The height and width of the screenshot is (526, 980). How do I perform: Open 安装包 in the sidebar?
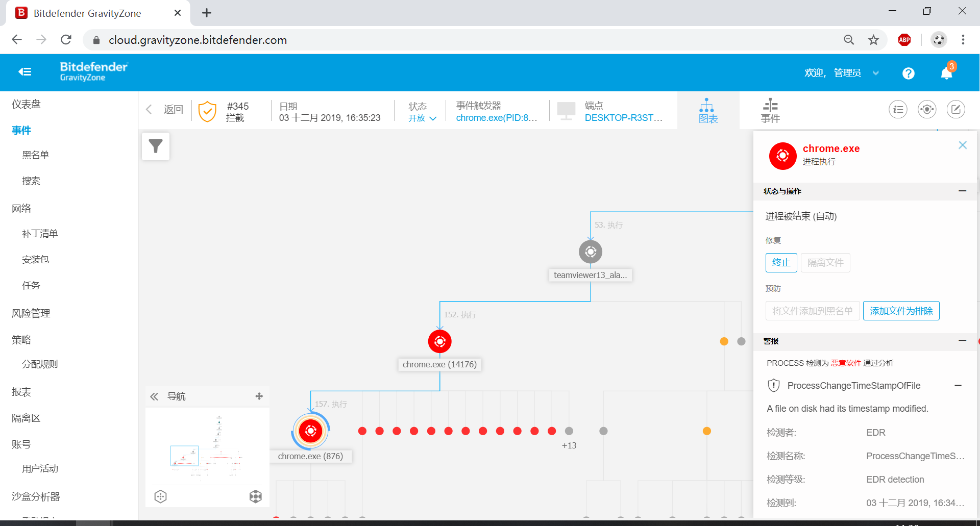[35, 260]
